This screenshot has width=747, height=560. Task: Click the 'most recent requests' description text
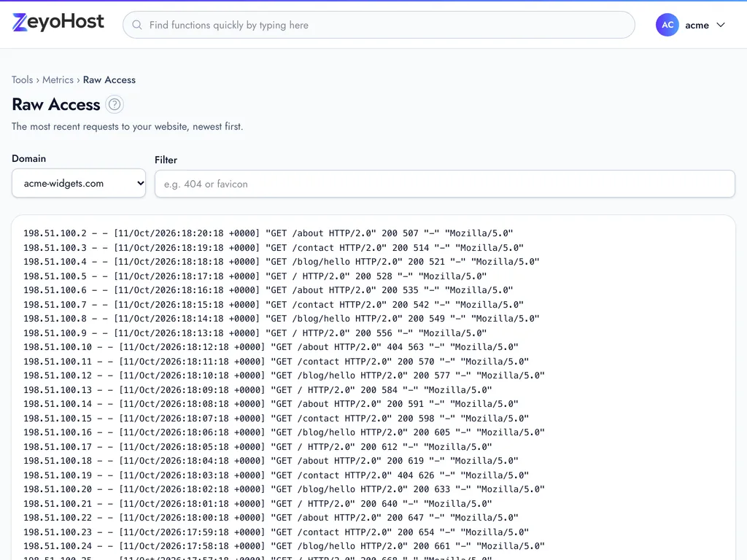pos(127,127)
